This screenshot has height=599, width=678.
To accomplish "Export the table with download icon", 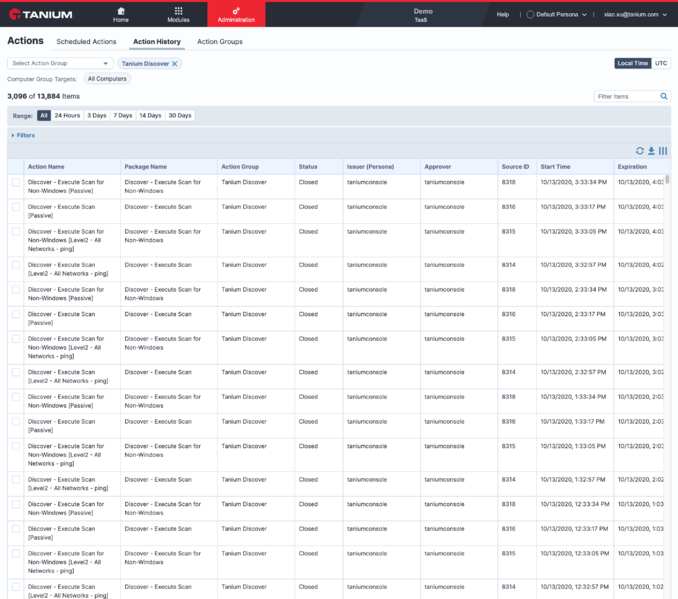I will (651, 151).
